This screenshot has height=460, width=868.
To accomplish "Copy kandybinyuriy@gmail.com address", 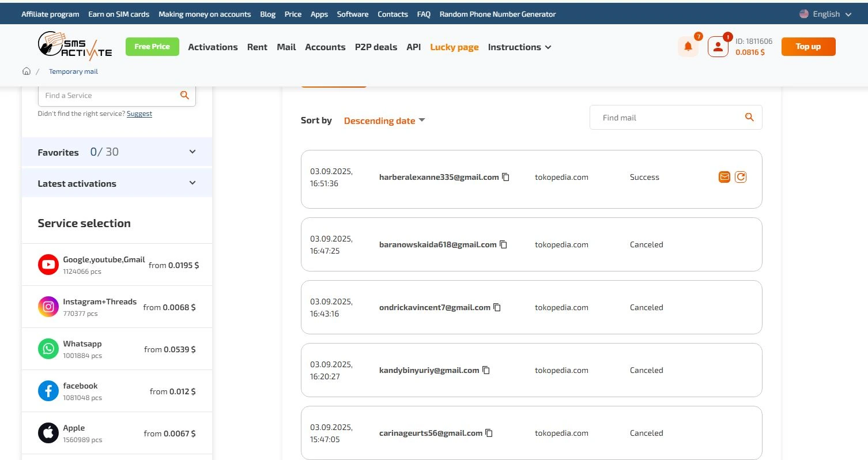I will point(486,370).
